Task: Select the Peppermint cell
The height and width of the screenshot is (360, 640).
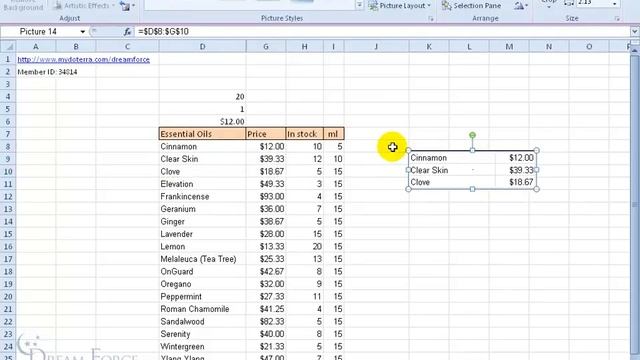Action: [202, 296]
